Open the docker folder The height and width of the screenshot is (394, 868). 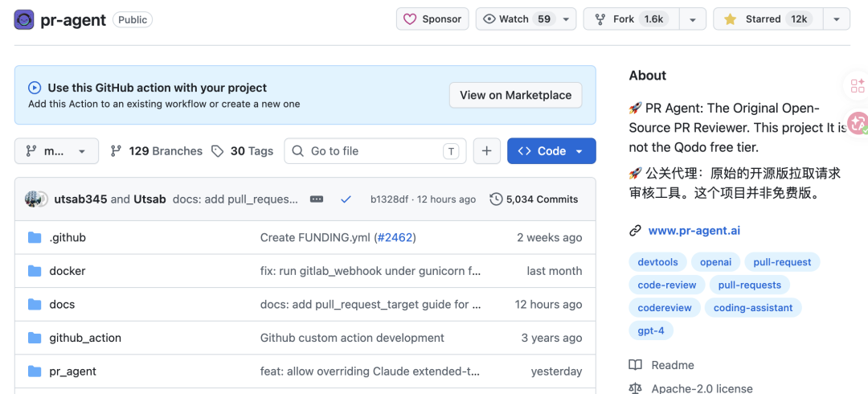click(68, 271)
